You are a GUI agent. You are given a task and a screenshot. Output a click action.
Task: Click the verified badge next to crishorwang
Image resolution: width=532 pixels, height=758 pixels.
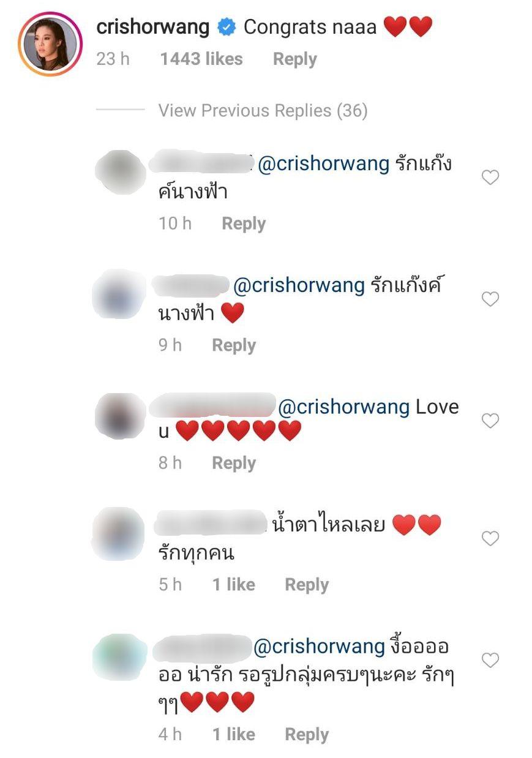226,28
